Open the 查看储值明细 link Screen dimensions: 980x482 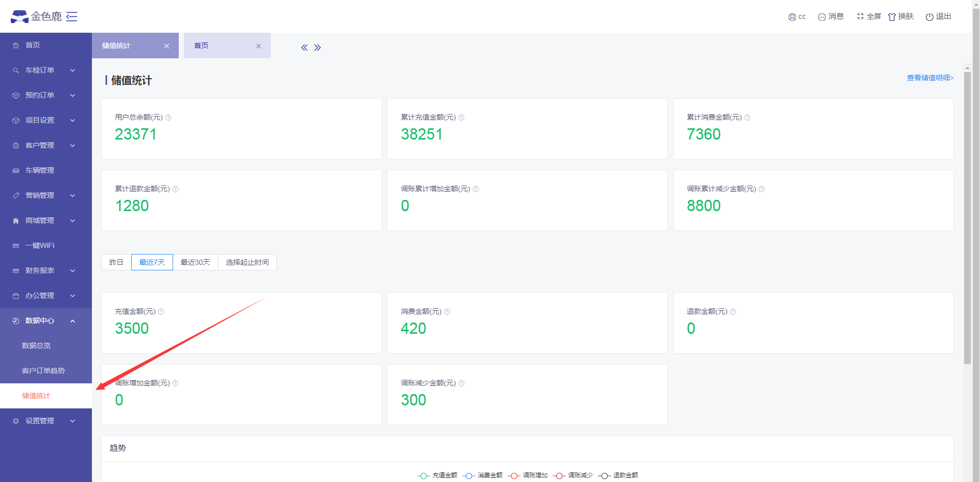[x=930, y=78]
